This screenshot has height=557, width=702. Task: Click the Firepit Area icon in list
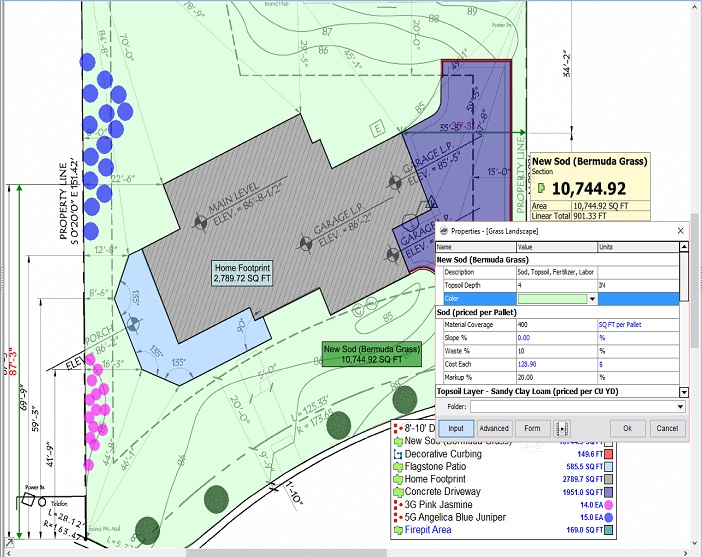pos(398,530)
